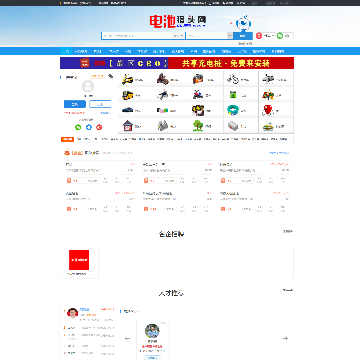Open the dropdown inside keyword search box
The height and width of the screenshot is (360, 360).
click(x=178, y=36)
